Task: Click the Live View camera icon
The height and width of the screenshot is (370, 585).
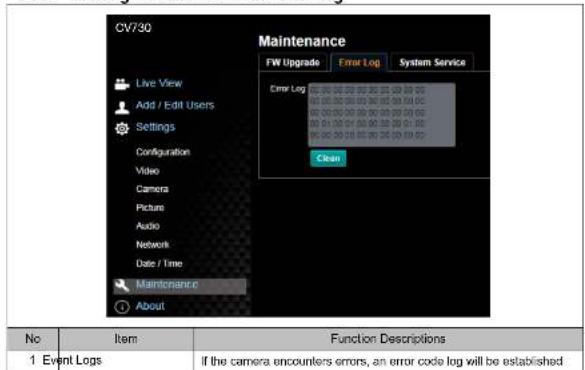Action: coord(122,84)
